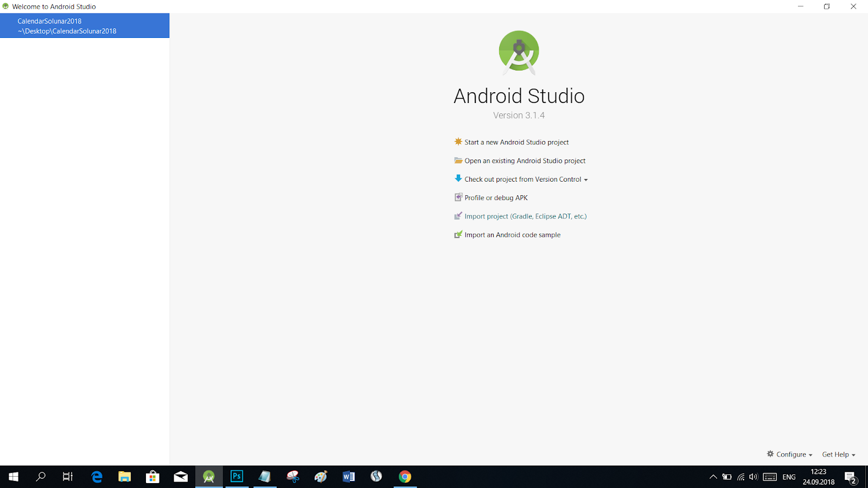The image size is (868, 488).
Task: Start a new Android Studio project
Action: point(516,142)
